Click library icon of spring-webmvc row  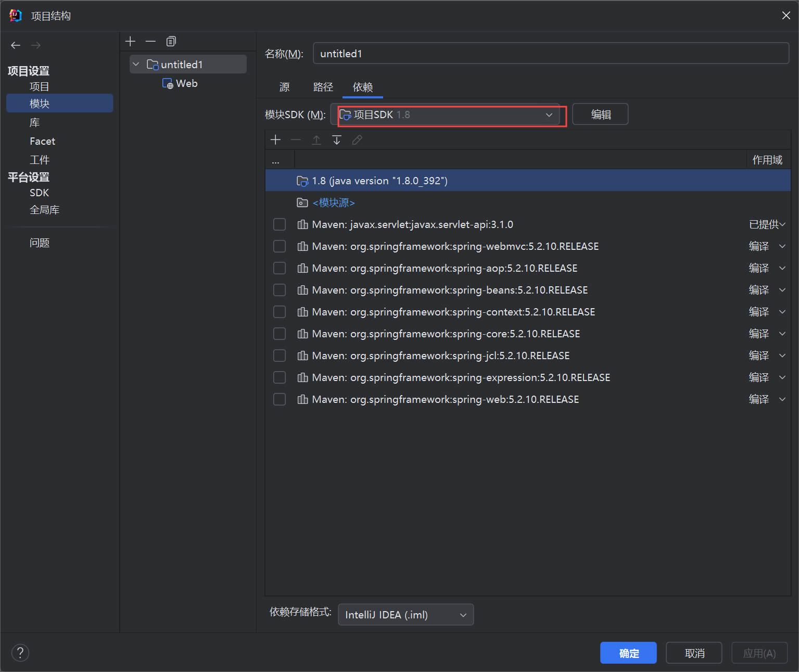coord(302,246)
